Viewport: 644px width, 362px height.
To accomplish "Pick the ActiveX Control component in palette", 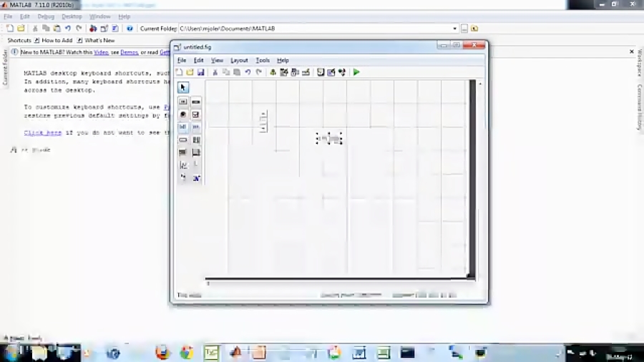I will (x=196, y=177).
